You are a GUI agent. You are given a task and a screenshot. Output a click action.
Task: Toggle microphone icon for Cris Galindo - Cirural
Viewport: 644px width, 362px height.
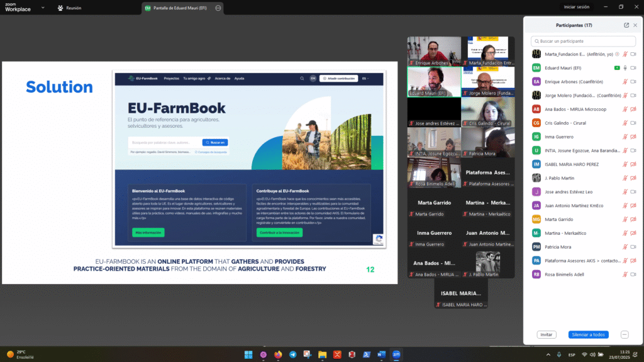(x=625, y=123)
